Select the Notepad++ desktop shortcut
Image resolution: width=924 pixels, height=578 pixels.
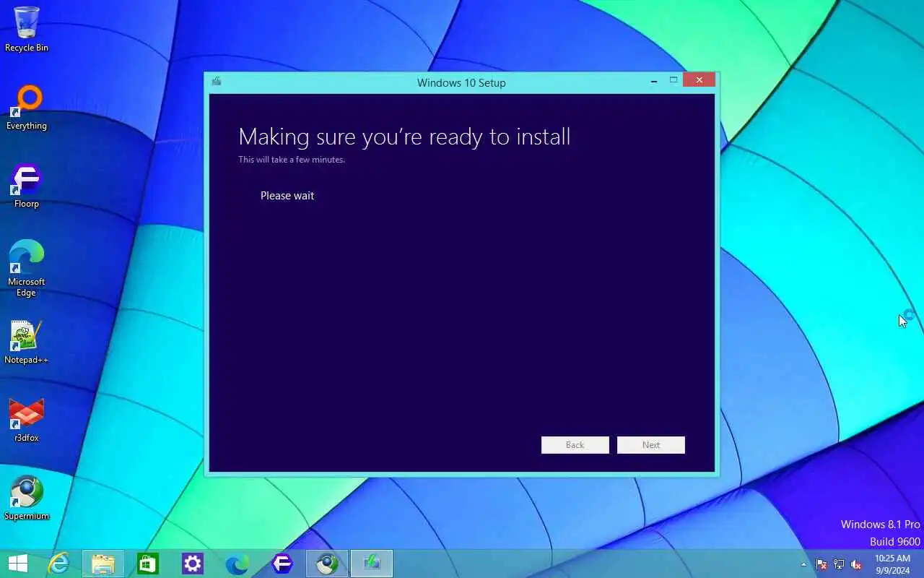click(x=27, y=342)
